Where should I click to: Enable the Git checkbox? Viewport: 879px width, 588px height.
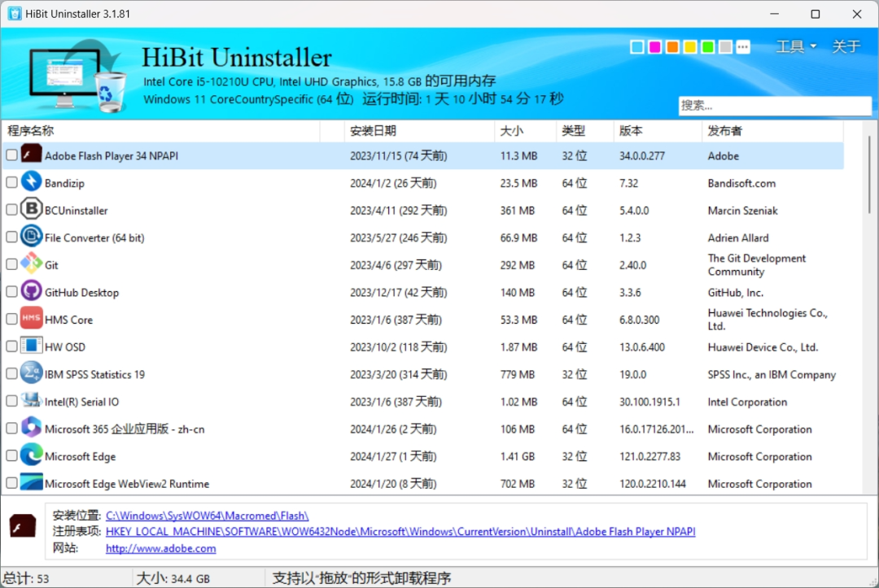(x=11, y=264)
